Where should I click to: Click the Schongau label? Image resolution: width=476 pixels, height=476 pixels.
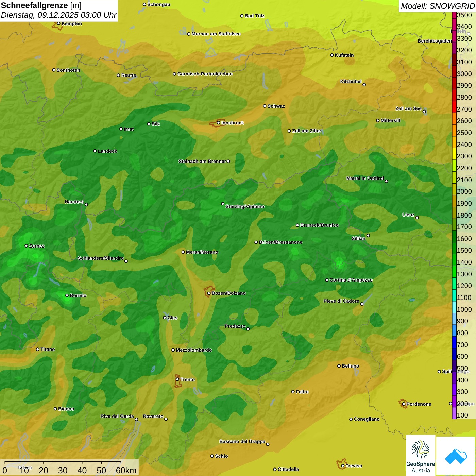[158, 4]
